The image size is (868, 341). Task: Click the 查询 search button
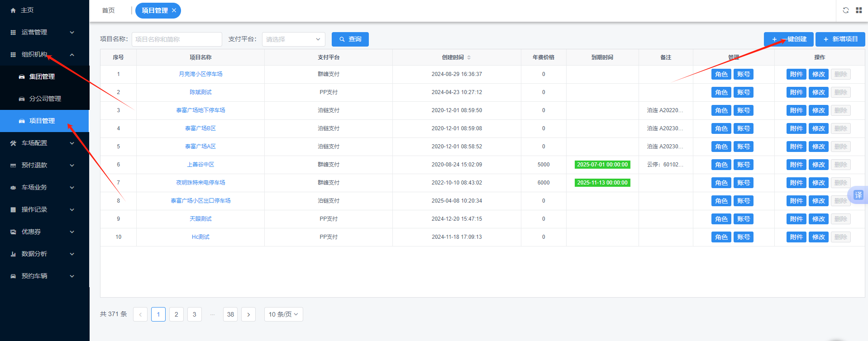click(350, 39)
